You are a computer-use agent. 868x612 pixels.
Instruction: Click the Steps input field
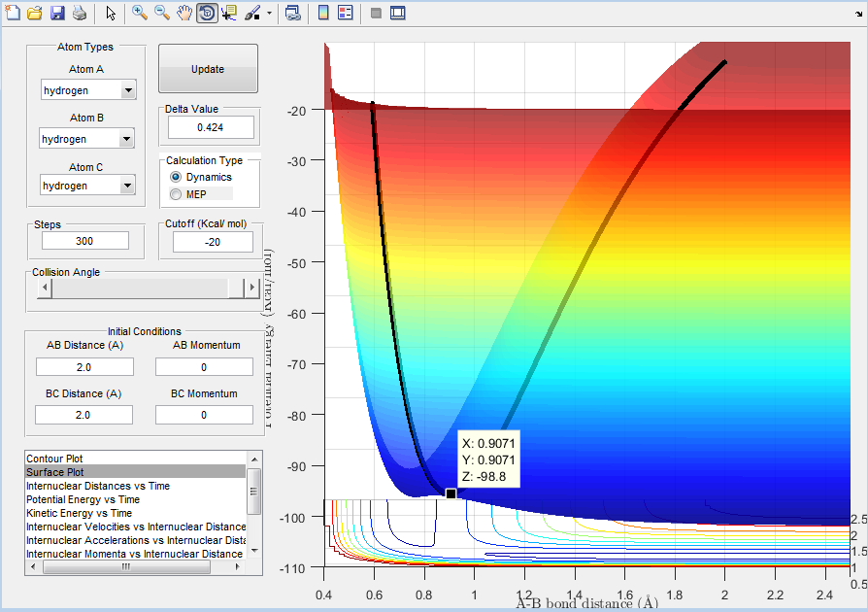click(x=85, y=241)
